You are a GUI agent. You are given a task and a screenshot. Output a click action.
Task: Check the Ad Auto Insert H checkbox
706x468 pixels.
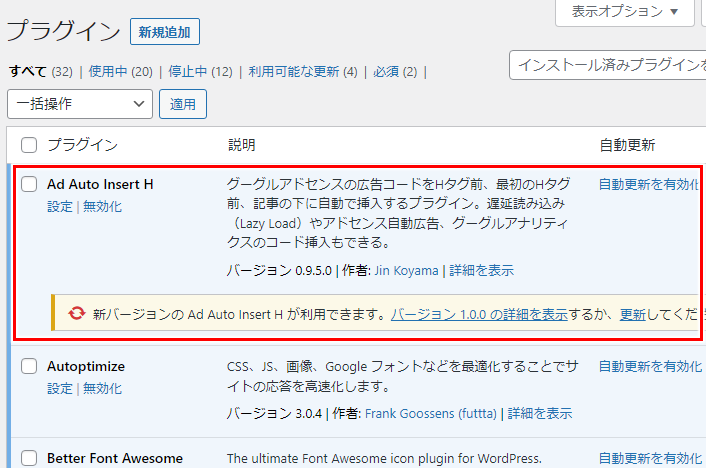point(29,184)
